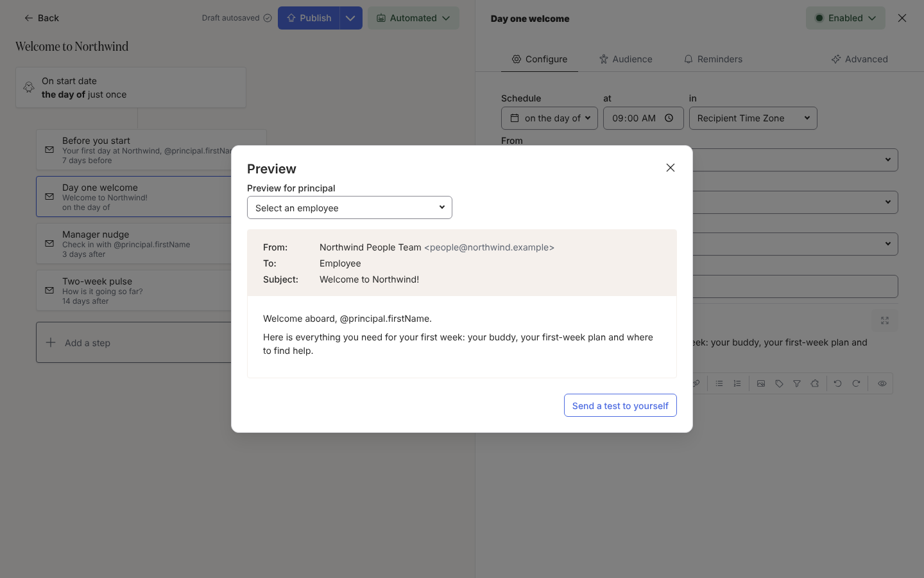Open the Automated mode dropdown
This screenshot has height=578, width=924.
pos(413,18)
